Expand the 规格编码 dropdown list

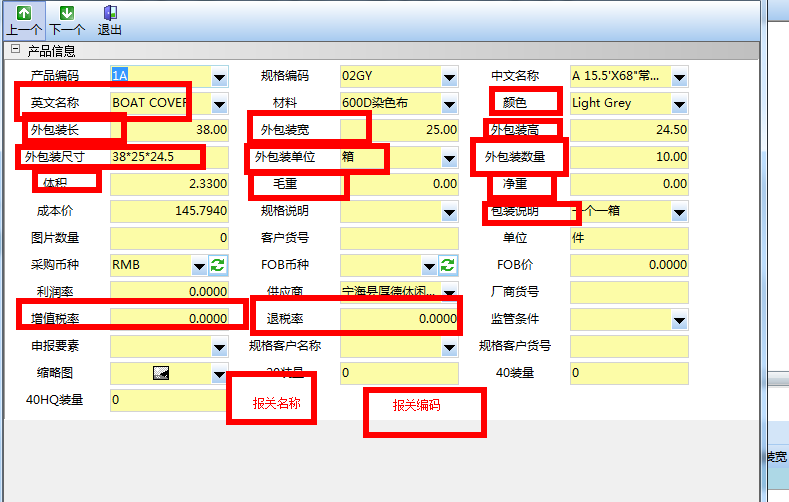tap(449, 76)
